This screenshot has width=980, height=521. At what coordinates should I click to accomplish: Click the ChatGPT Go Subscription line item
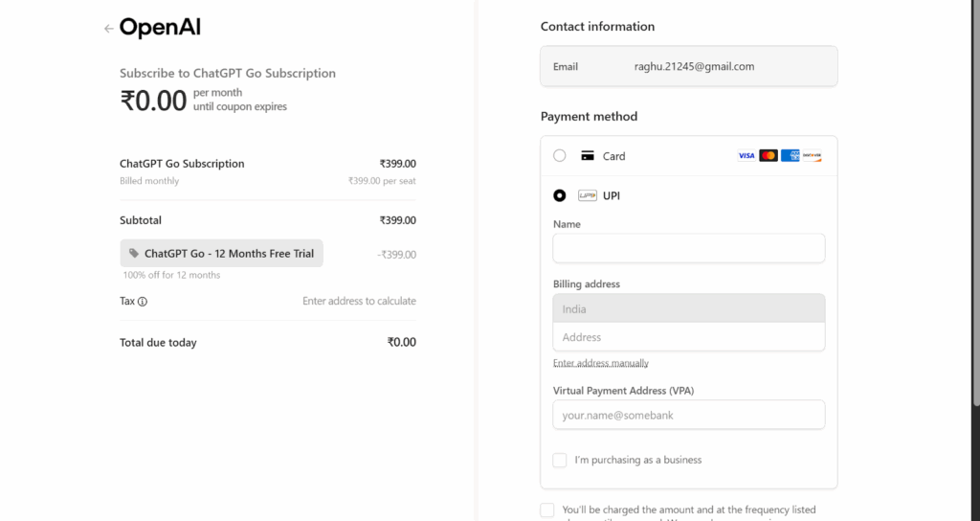[182, 164]
